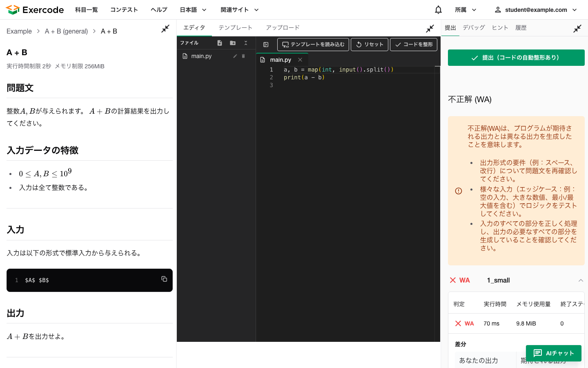Open the ヒント tab
The image size is (588, 368).
click(500, 28)
